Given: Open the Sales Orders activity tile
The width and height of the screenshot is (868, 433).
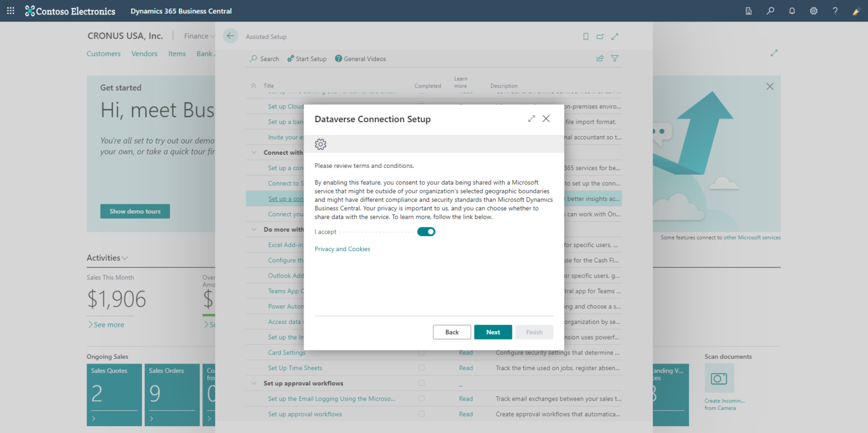Looking at the screenshot, I should point(172,395).
